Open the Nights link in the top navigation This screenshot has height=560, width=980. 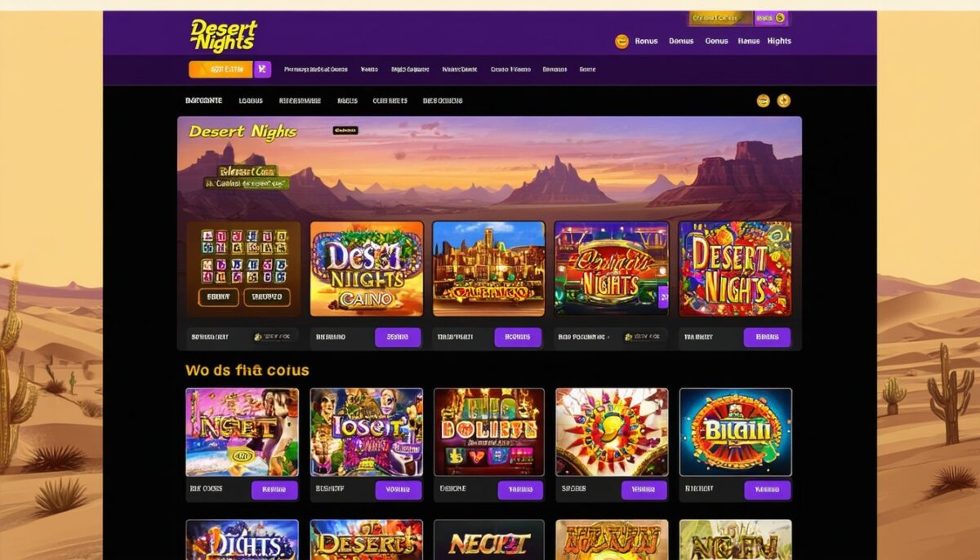(x=779, y=41)
